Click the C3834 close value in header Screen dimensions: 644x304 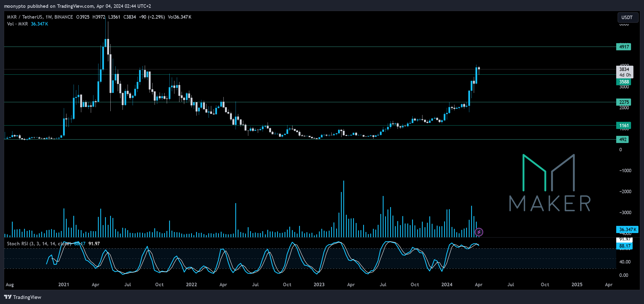tap(129, 17)
